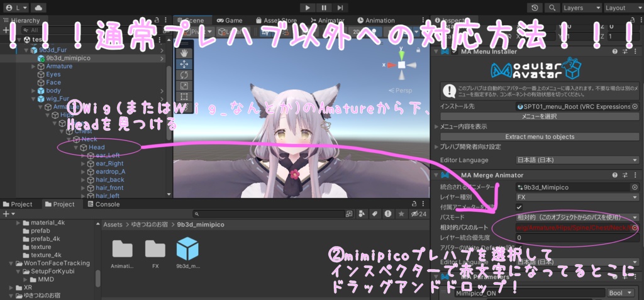
Task: Click favorites star icon in Project toolbar
Action: [x=402, y=214]
